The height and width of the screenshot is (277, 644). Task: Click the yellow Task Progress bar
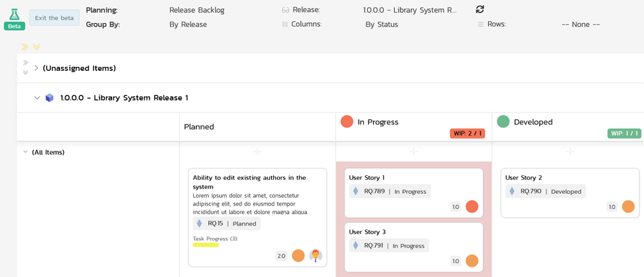tap(205, 245)
